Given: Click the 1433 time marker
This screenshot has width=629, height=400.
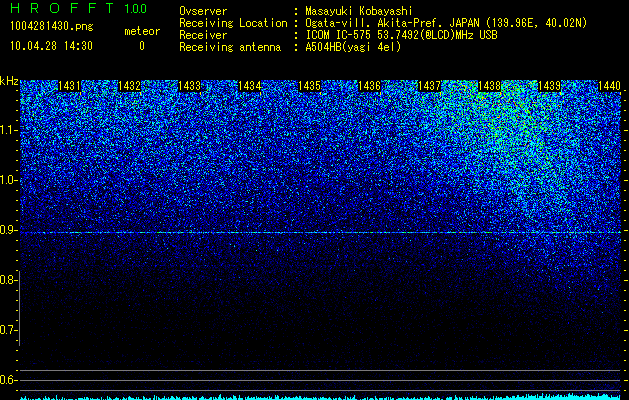Looking at the screenshot, I should pos(189,86).
